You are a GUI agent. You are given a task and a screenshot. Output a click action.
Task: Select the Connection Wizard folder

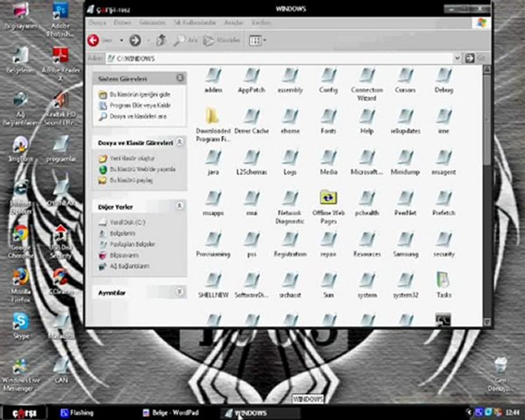point(367,85)
